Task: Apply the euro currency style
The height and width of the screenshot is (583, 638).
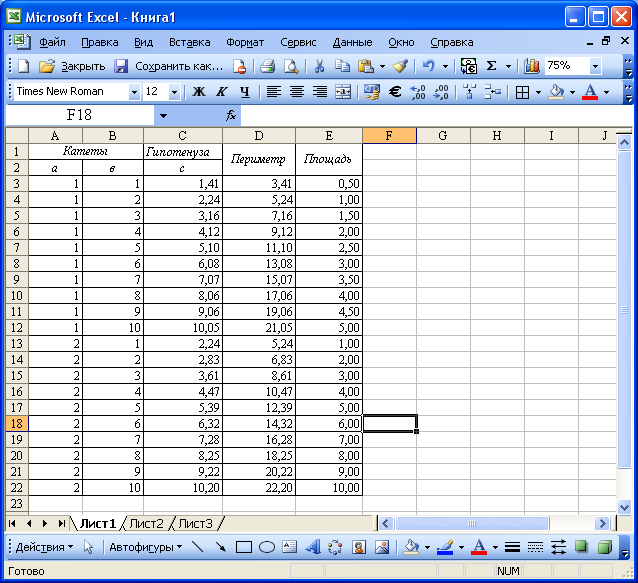Action: point(395,92)
